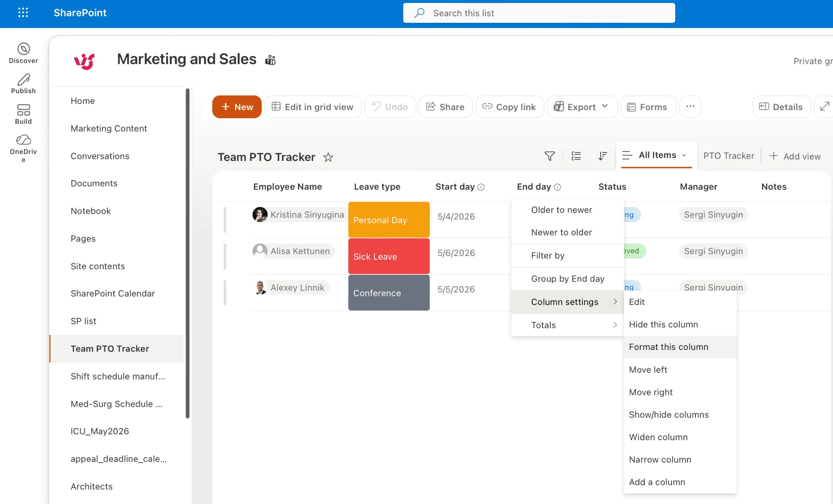
Task: Expand the Totals submenu
Action: [x=567, y=325]
